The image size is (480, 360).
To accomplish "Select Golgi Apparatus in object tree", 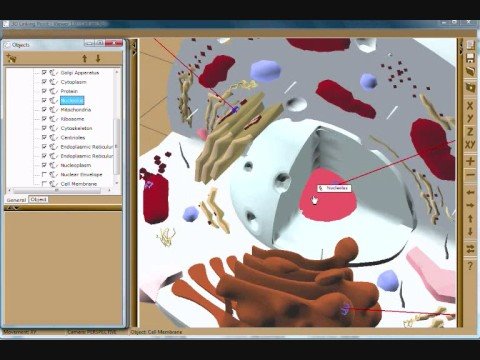I will coord(80,73).
